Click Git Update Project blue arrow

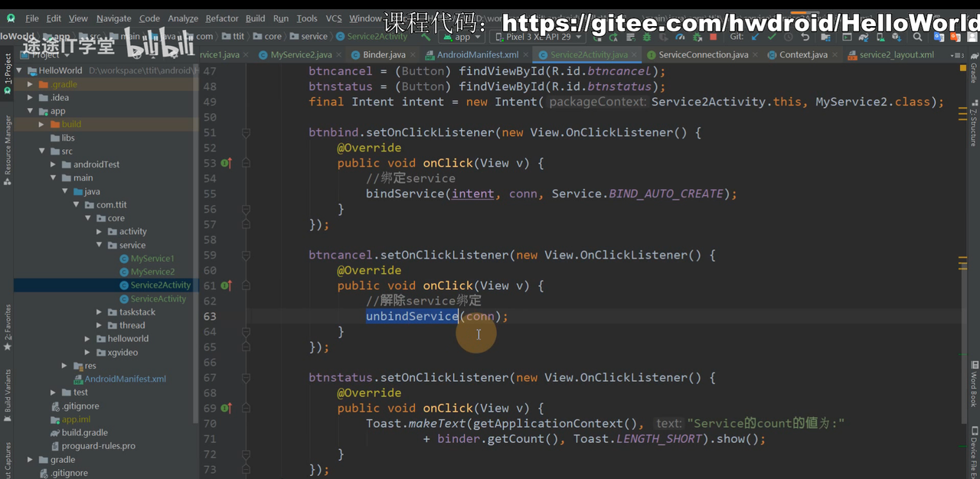pyautogui.click(x=754, y=36)
